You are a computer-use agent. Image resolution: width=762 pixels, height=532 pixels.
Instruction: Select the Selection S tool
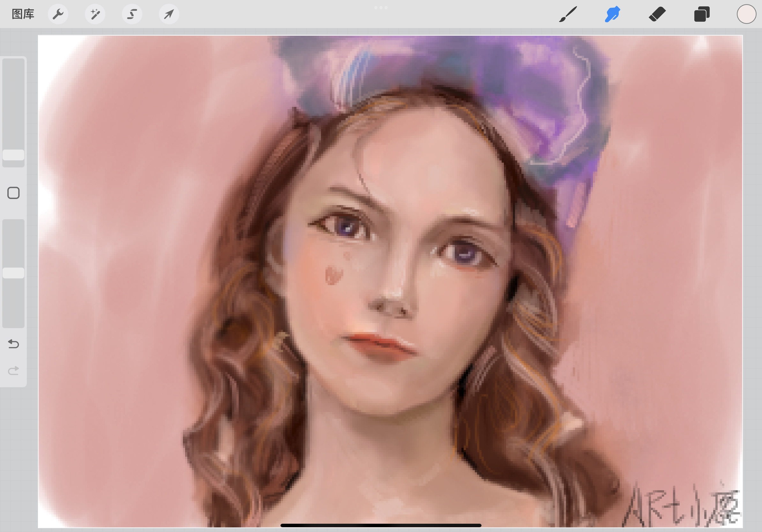(x=132, y=14)
